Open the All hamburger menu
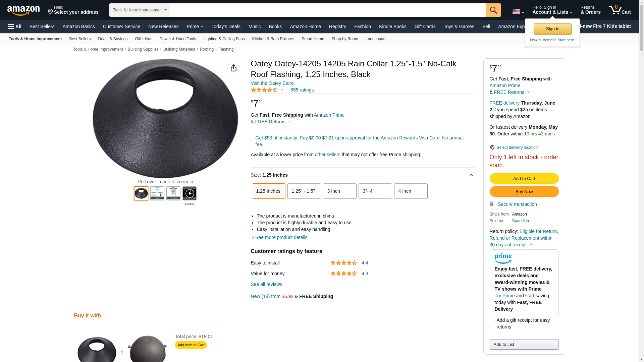Image resolution: width=644 pixels, height=362 pixels. click(15, 26)
